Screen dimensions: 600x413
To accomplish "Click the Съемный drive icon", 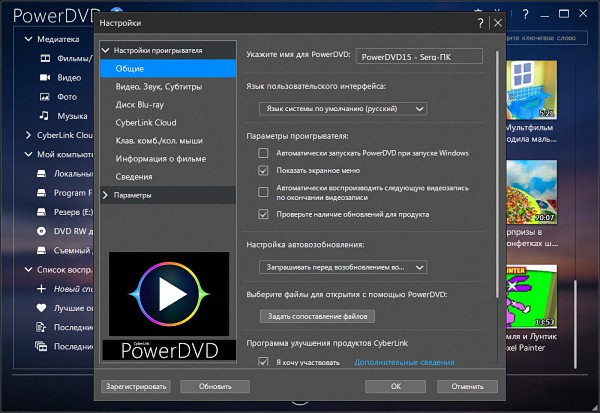I will pos(41,250).
